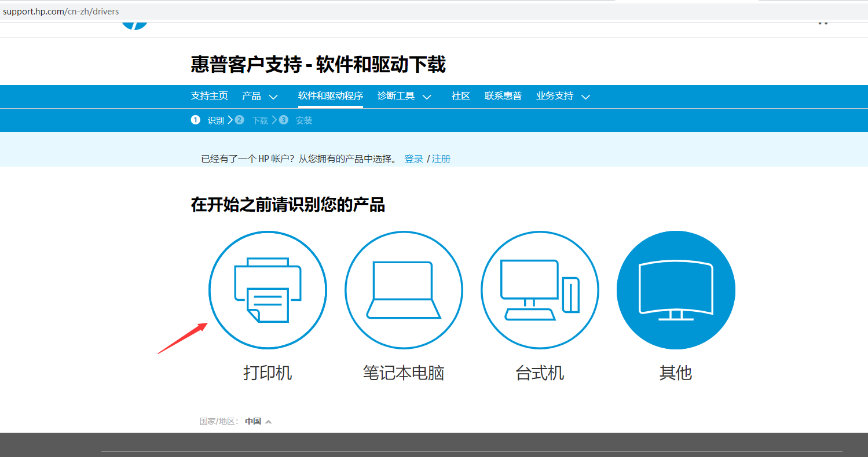The image size is (868, 457).
Task: Go to 支持主页 in navigation bar
Action: click(x=209, y=96)
